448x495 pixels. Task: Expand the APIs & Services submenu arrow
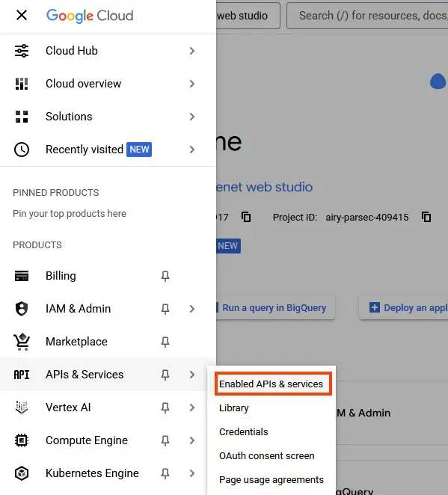(x=192, y=375)
